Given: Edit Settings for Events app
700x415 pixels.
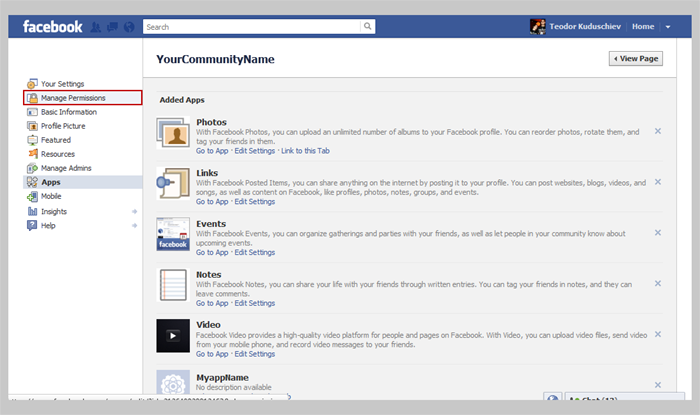Looking at the screenshot, I should tap(255, 253).
